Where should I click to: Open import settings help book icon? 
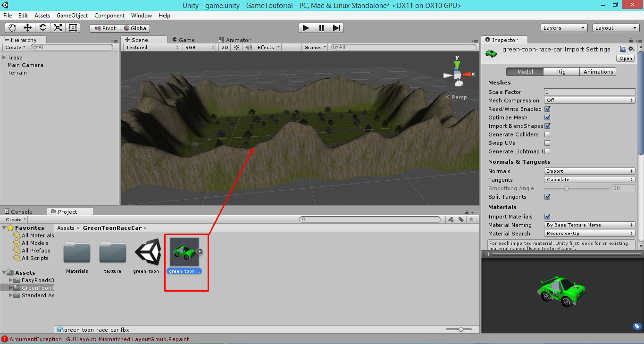(x=623, y=49)
